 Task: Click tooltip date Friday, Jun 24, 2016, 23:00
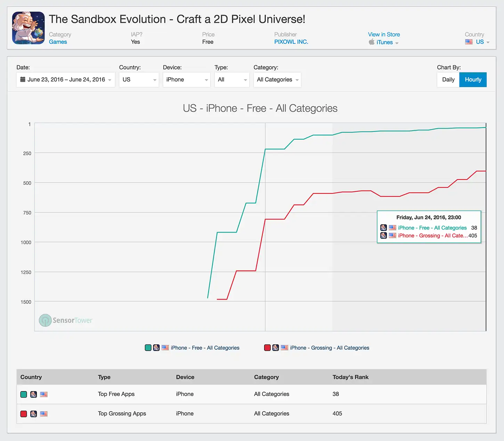point(429,217)
